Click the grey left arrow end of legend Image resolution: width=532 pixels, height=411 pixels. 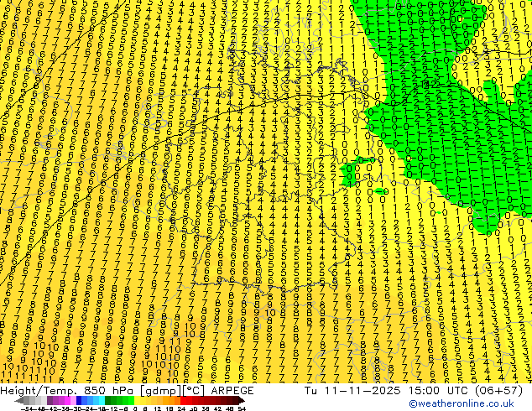tap(19, 401)
